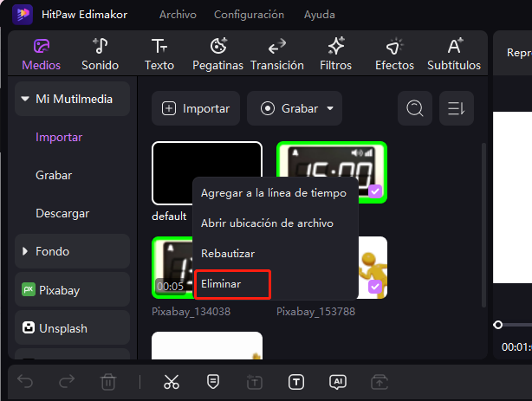Switch to the Pegatinas tab
The width and height of the screenshot is (532, 401).
coord(217,55)
